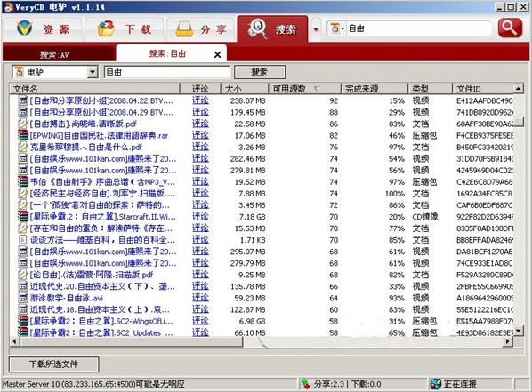Image resolution: width=532 pixels, height=392 pixels.
Task: Close the 搜索:自由 tab
Action: point(217,54)
